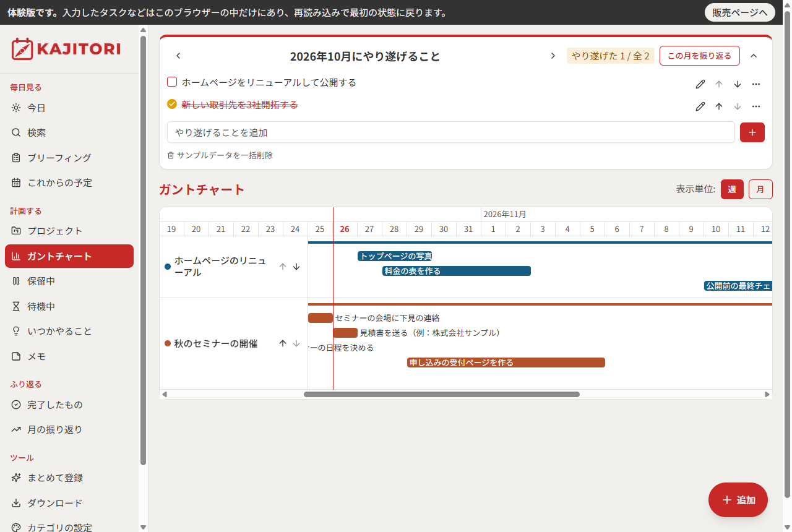Viewport: 792px width, 532px height.
Task: Go to next month with right chevron
Action: (553, 56)
